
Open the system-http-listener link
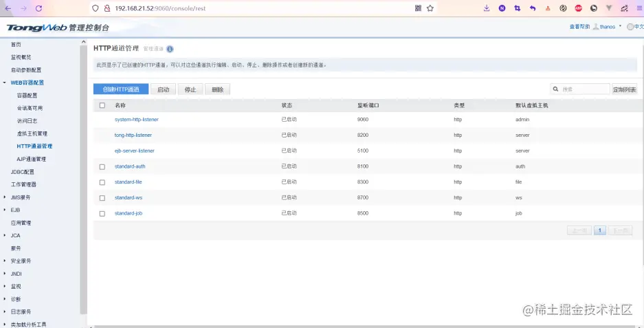(137, 120)
